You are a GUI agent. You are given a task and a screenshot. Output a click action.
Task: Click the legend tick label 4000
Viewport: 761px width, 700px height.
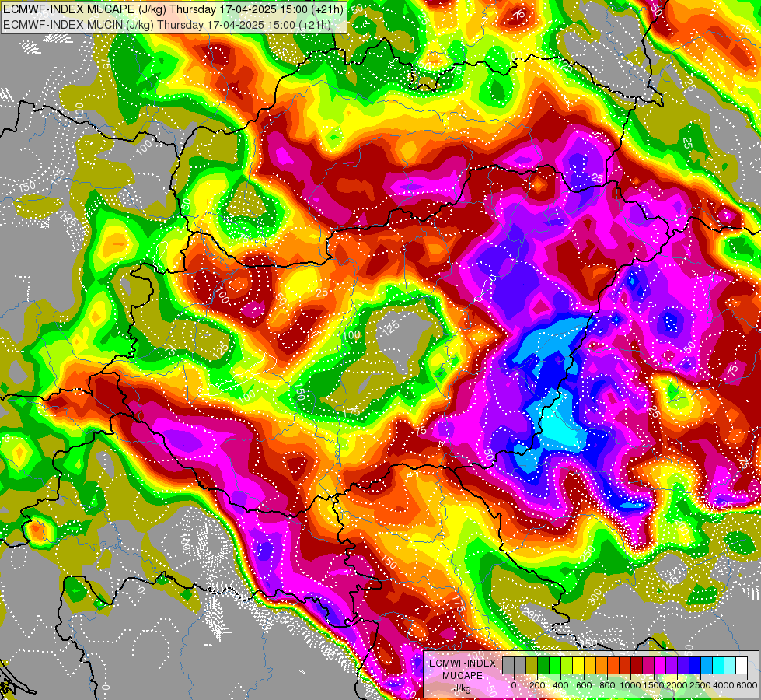tap(724, 685)
